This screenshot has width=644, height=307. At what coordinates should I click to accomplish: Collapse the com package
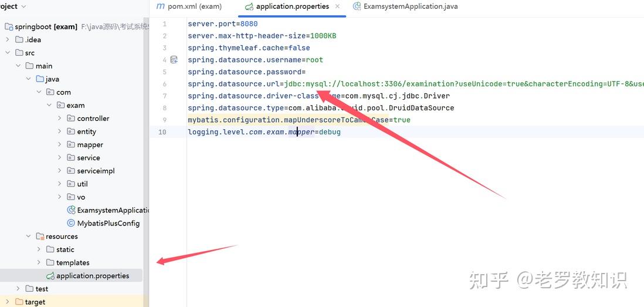39,93
